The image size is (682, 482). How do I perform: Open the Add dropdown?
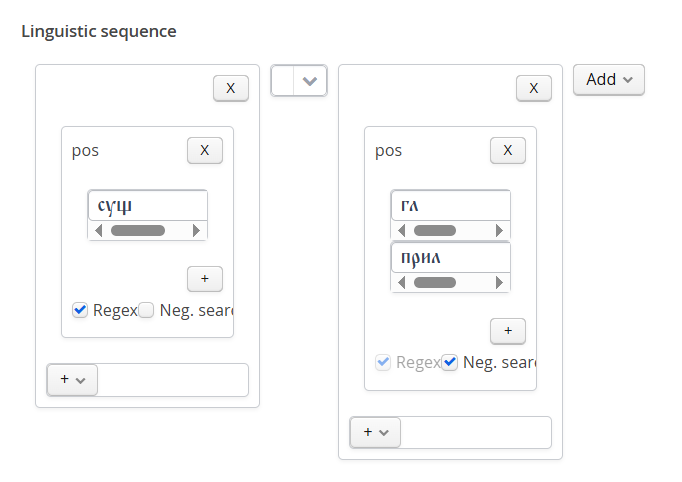(608, 80)
